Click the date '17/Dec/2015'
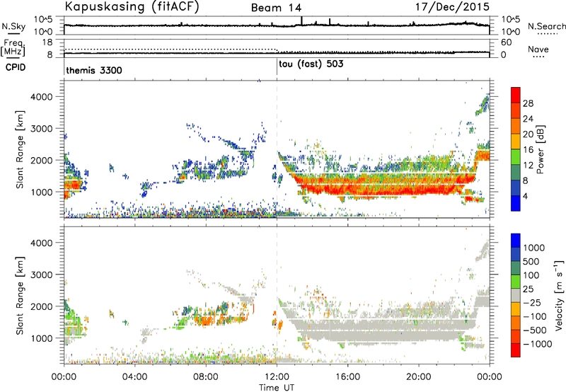Screen dimensions: 566x392 coord(452,6)
